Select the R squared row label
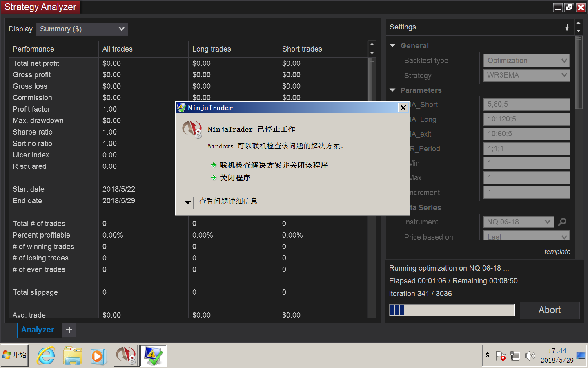This screenshot has width=588, height=368. pos(29,166)
